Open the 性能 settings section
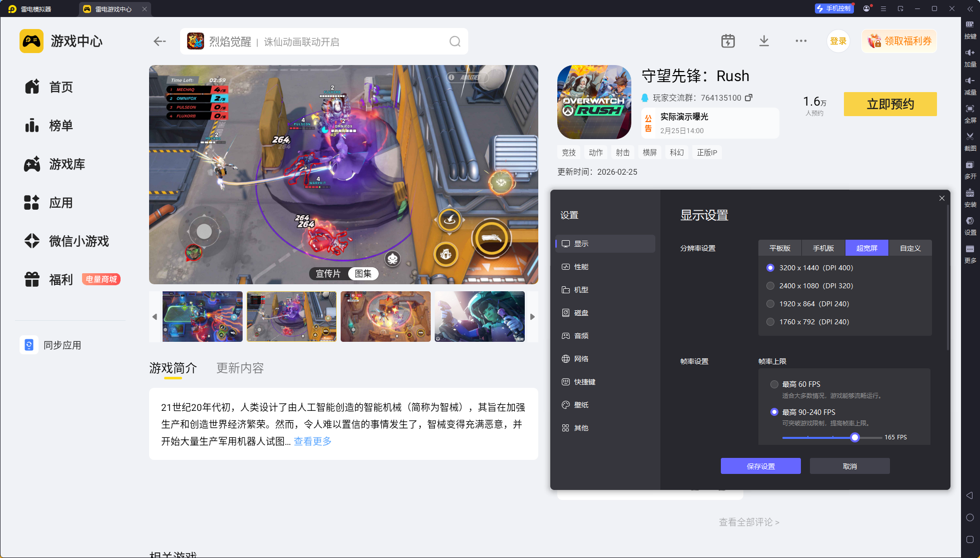 coord(581,267)
